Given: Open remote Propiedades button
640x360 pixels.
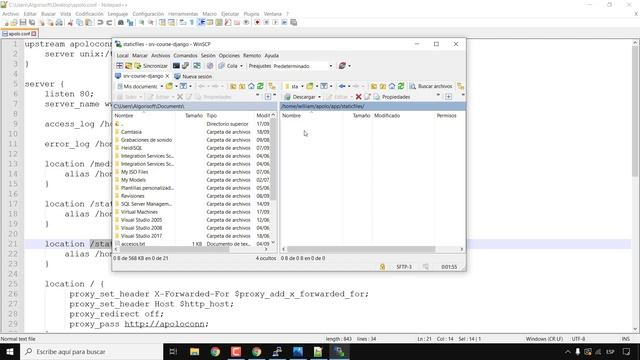Looking at the screenshot, I should click(x=392, y=97).
